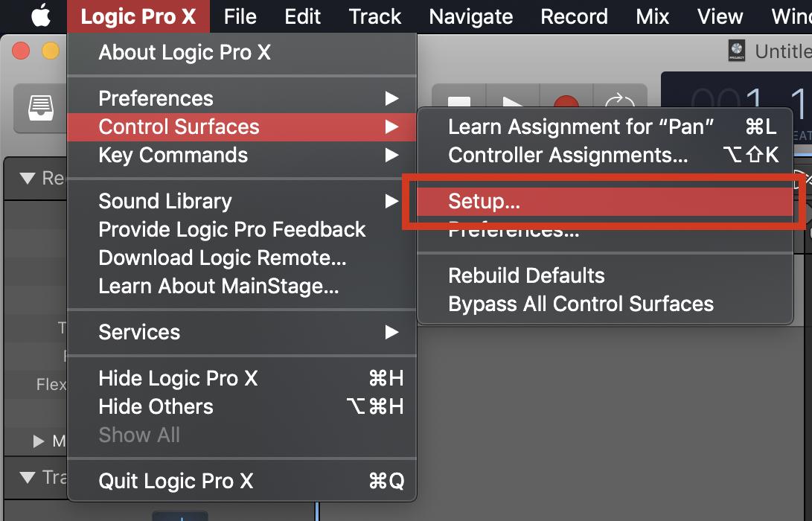
Task: Expand the Sound Library submenu
Action: [242, 201]
